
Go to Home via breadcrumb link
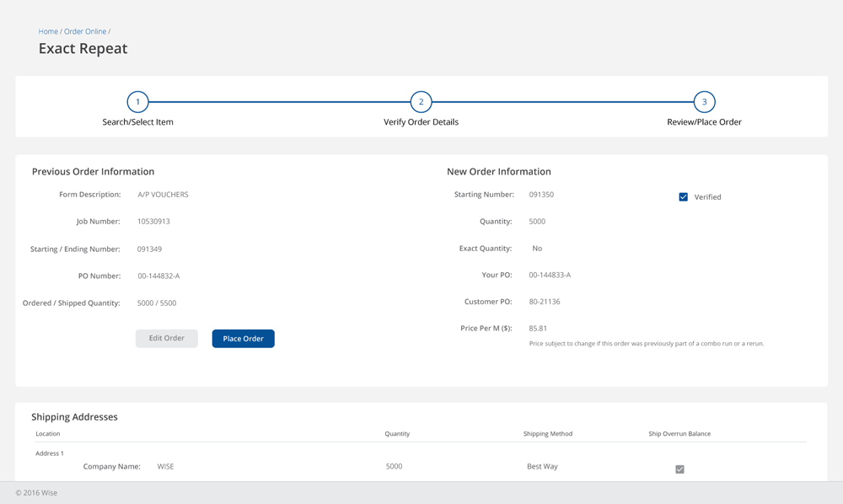point(48,32)
